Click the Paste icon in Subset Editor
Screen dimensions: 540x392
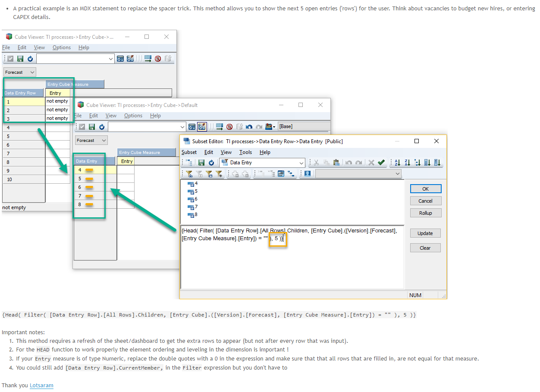(336, 163)
